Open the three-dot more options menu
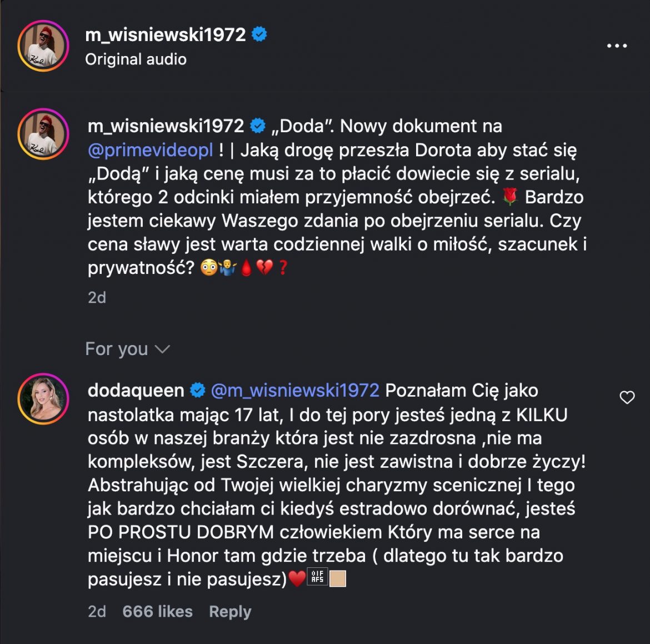Viewport: 650px width, 644px height. pyautogui.click(x=617, y=46)
